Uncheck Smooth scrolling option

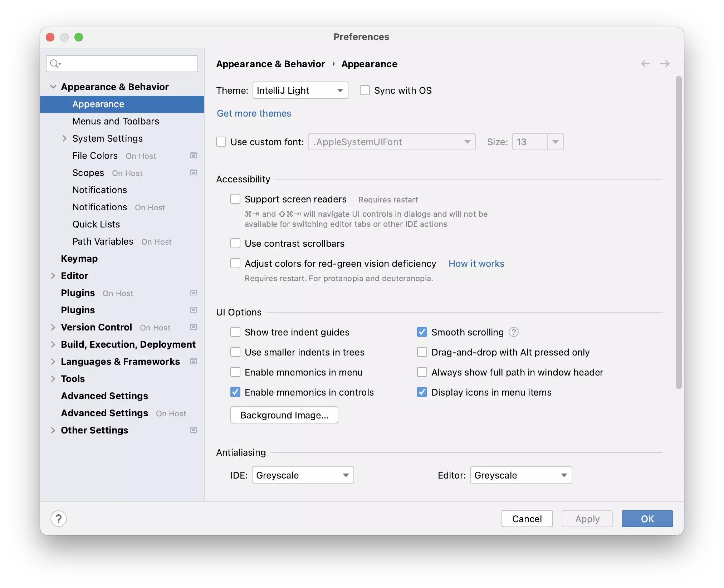[x=422, y=332]
